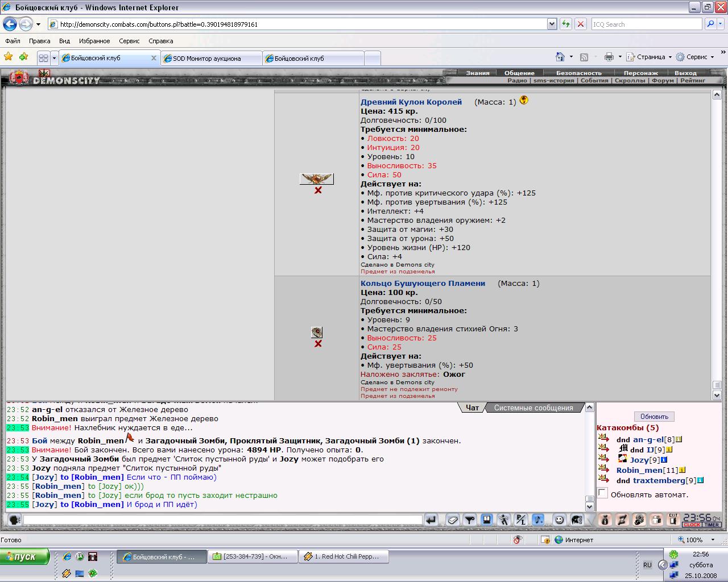Click the info icon next to traxtemberg[9]
The width and height of the screenshot is (728, 582).
[x=701, y=480]
